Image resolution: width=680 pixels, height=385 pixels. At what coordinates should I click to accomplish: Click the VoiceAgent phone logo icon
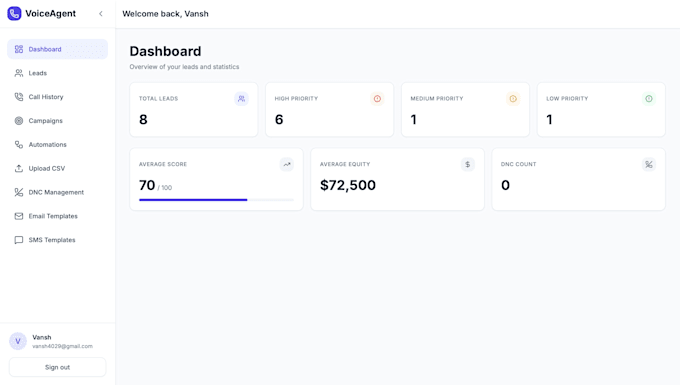pos(14,13)
